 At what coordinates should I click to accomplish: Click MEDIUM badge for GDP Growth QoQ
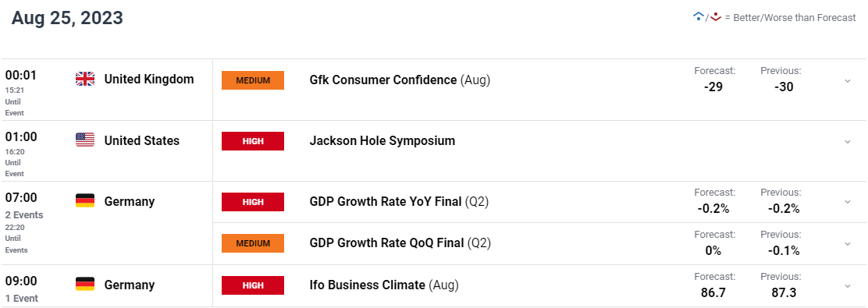pyautogui.click(x=252, y=243)
